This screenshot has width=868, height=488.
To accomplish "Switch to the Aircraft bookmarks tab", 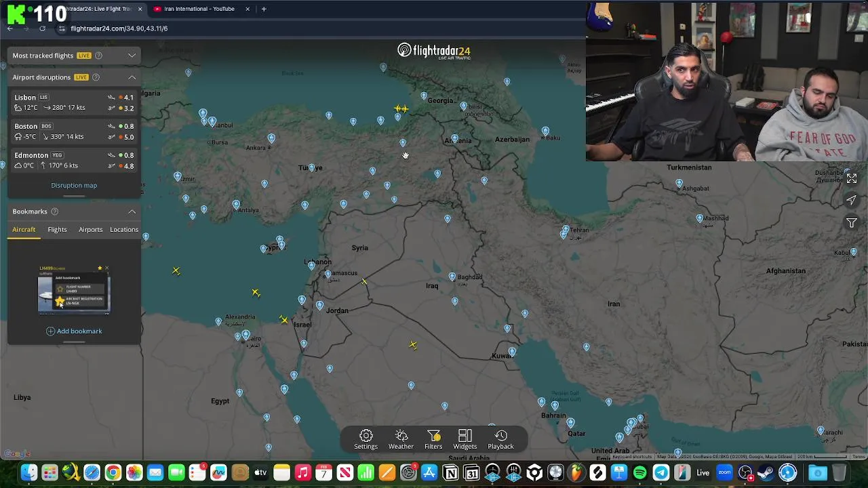I will point(24,229).
